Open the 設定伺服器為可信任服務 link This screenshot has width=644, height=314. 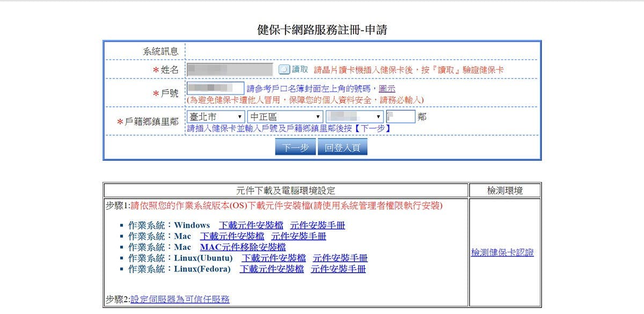coord(180,299)
